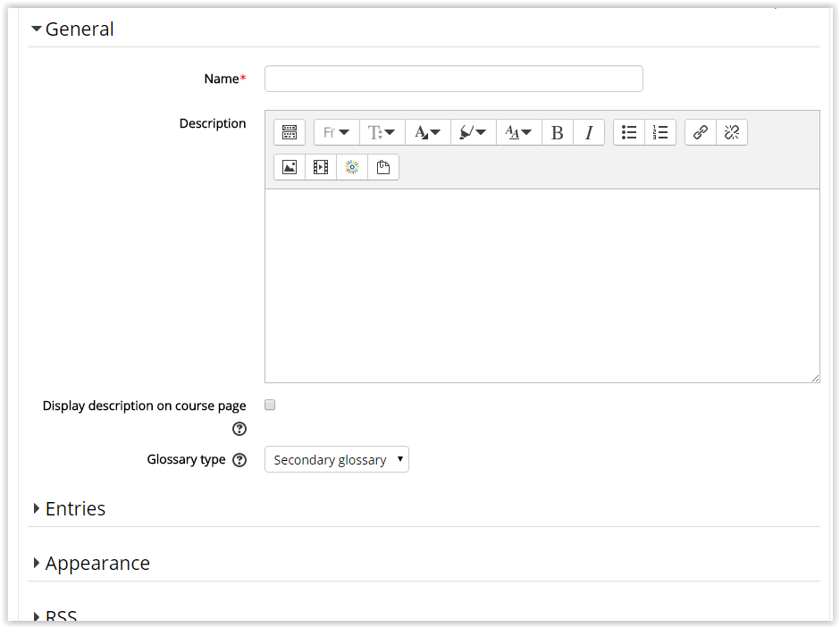Screen dimensions: 840x628
Task: Open help for Glossary type
Action: pos(239,460)
